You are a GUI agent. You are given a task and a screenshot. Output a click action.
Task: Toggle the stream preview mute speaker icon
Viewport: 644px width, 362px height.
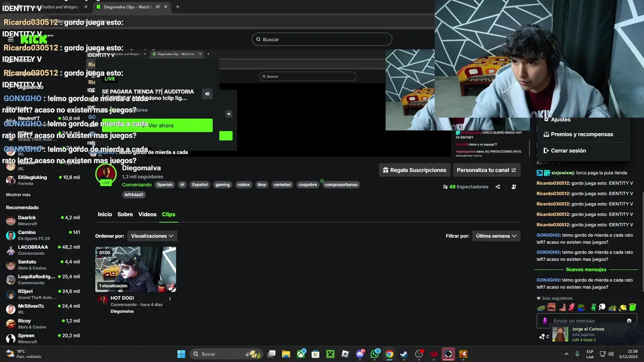(207, 94)
